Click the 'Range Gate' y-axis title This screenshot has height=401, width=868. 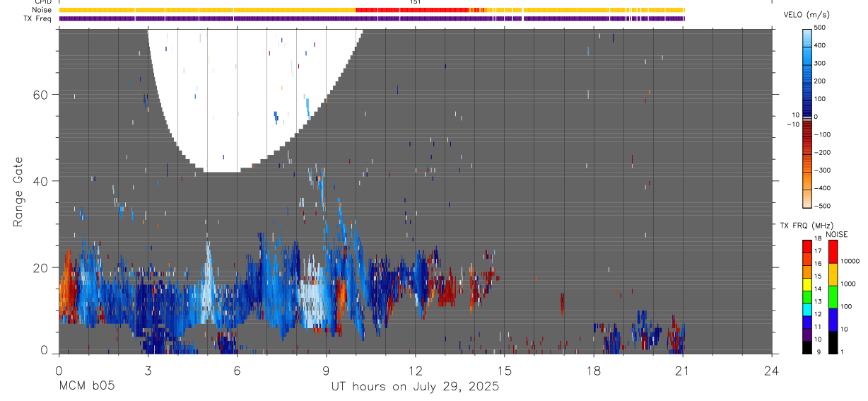coord(18,192)
